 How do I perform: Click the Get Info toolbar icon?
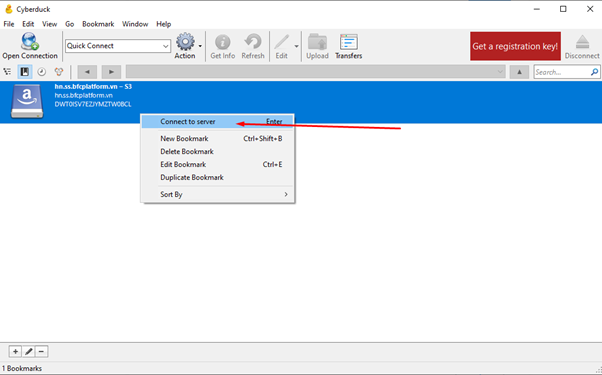(223, 42)
